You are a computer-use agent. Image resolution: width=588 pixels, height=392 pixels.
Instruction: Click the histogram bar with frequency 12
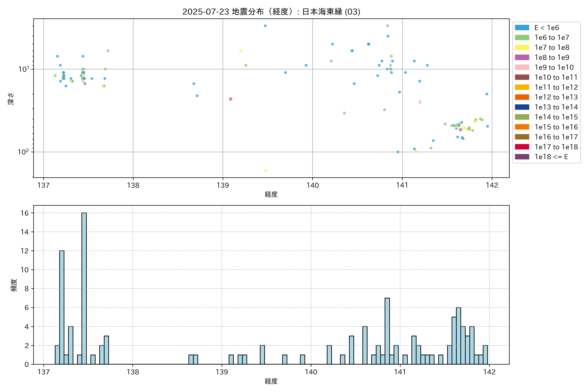click(x=62, y=307)
